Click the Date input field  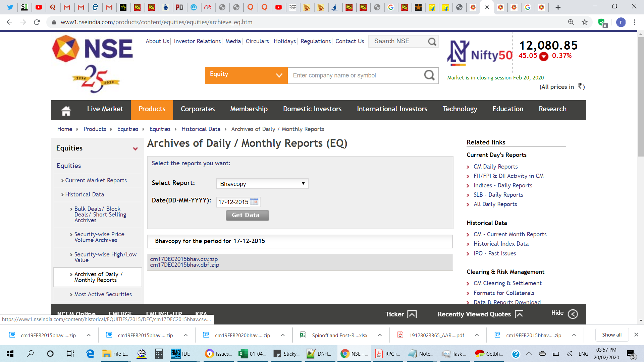click(233, 202)
